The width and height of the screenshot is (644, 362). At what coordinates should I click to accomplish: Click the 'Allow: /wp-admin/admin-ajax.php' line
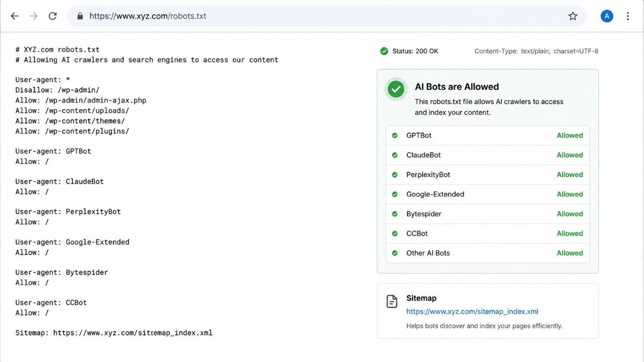tap(80, 100)
